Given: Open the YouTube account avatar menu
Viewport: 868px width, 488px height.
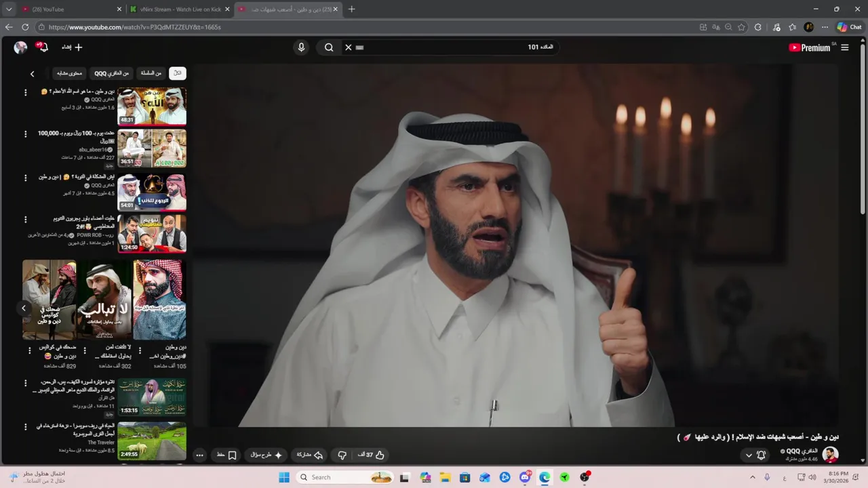Looking at the screenshot, I should (20, 47).
